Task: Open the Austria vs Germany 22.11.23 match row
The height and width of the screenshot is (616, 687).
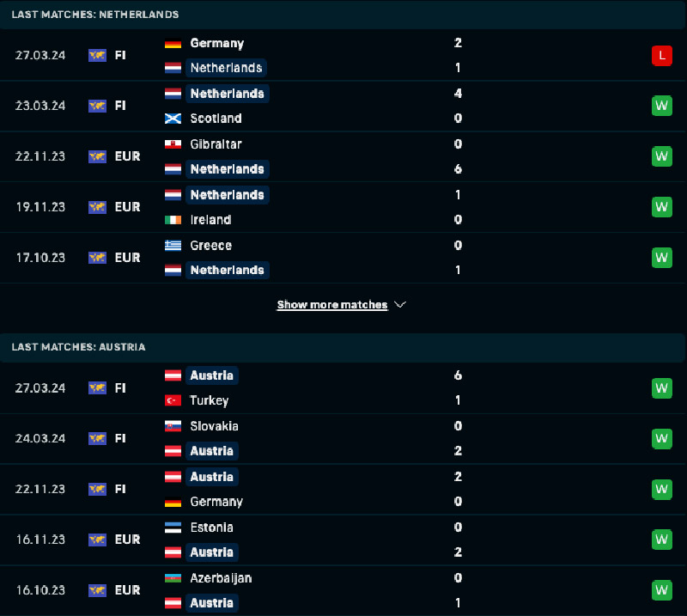Action: point(343,489)
